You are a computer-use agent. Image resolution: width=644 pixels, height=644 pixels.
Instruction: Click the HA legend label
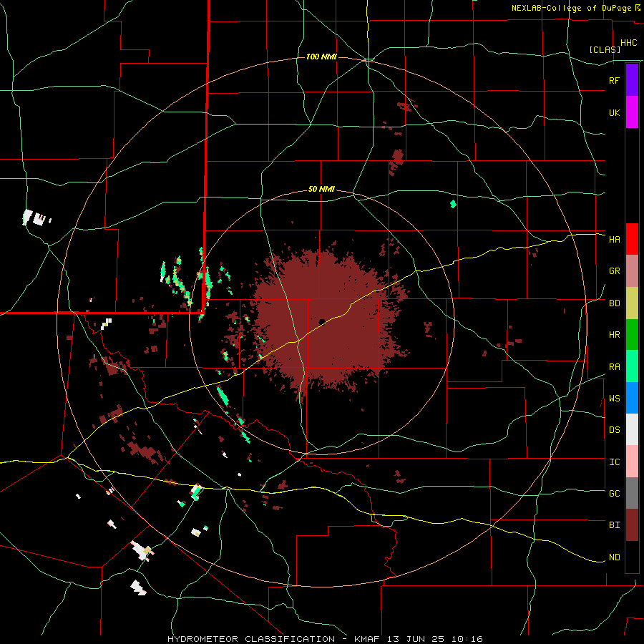pos(614,239)
